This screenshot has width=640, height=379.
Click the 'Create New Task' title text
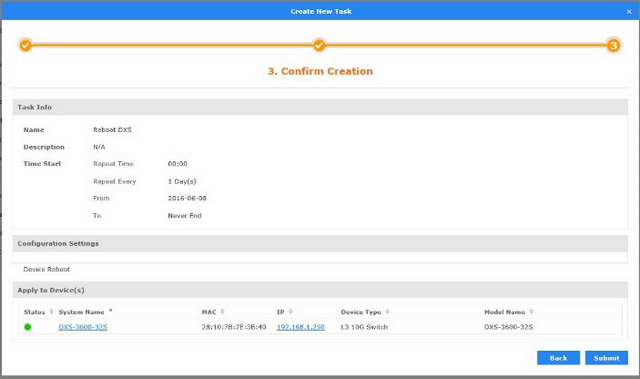point(321,11)
